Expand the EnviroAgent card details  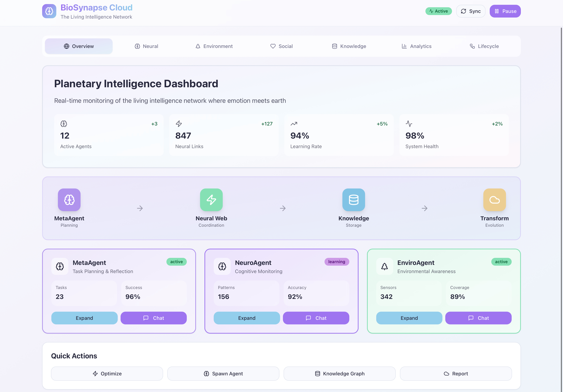[409, 318]
